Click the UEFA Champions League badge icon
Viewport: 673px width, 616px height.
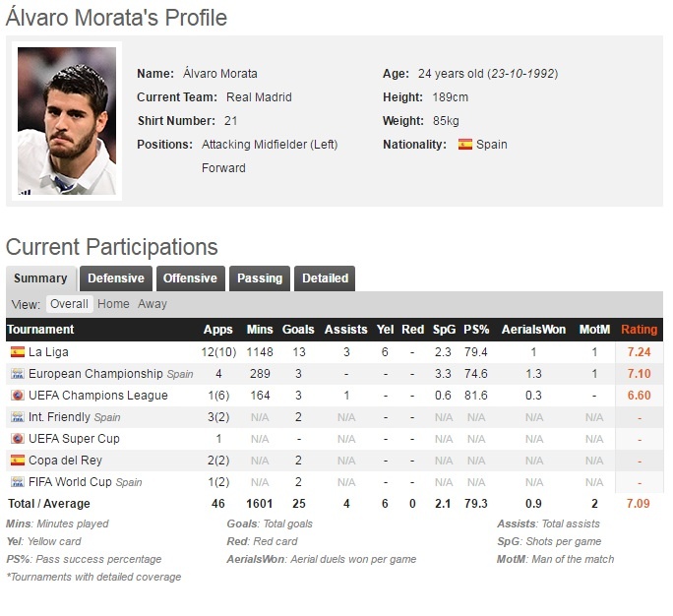point(17,396)
